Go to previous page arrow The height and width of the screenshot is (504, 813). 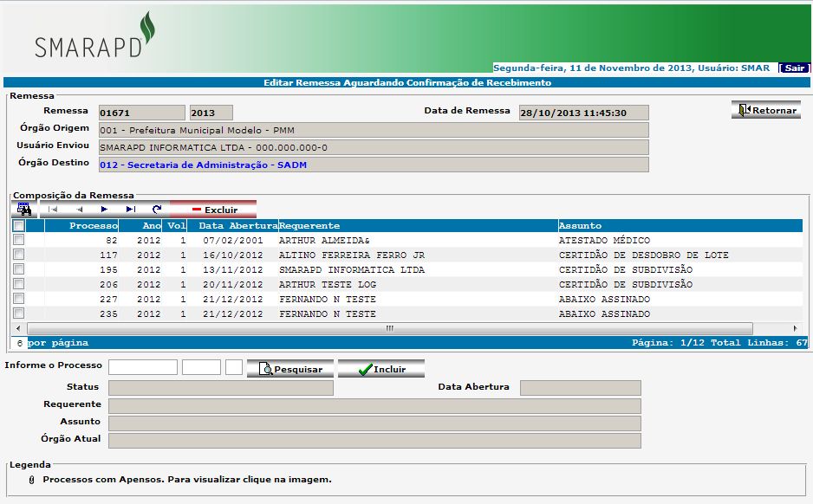pos(79,210)
